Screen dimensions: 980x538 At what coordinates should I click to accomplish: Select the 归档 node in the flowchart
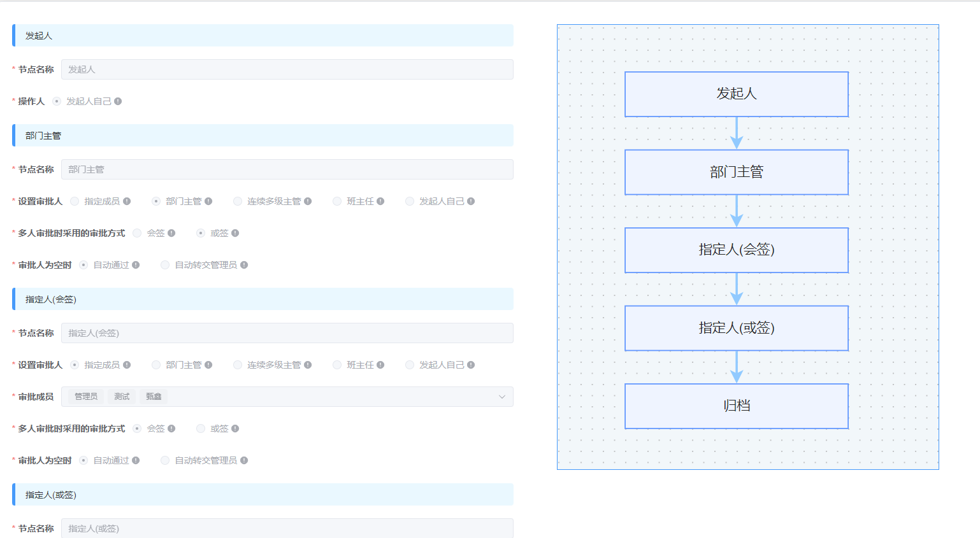(736, 406)
